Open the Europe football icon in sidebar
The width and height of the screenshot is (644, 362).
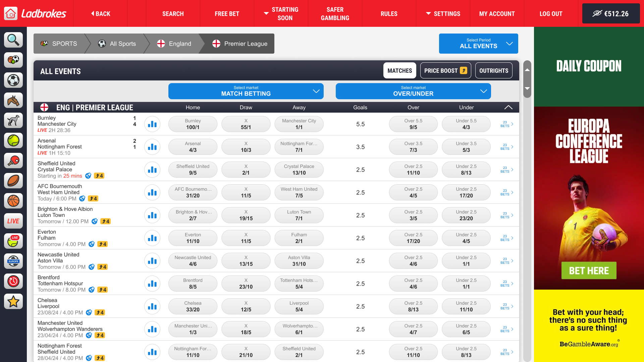13,261
